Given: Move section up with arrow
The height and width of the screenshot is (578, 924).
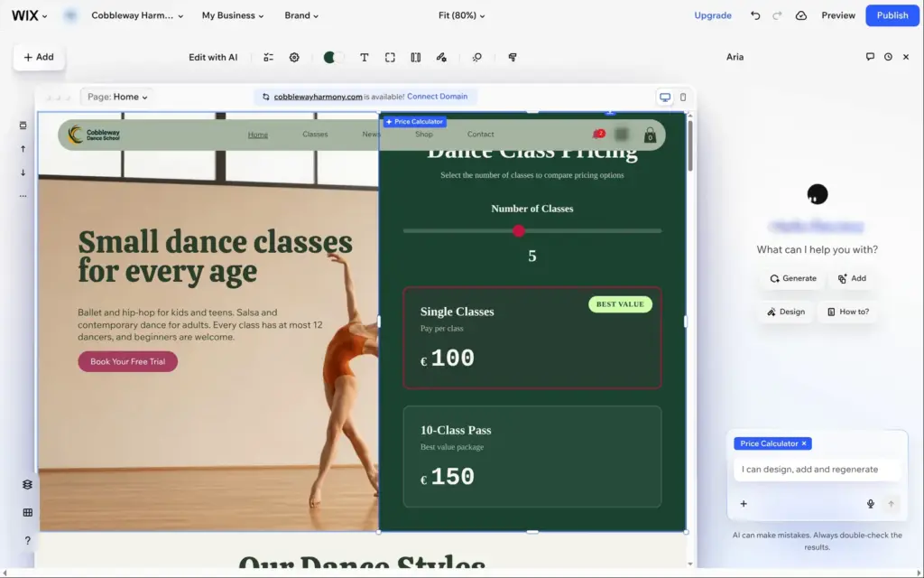Looking at the screenshot, I should tap(23, 149).
